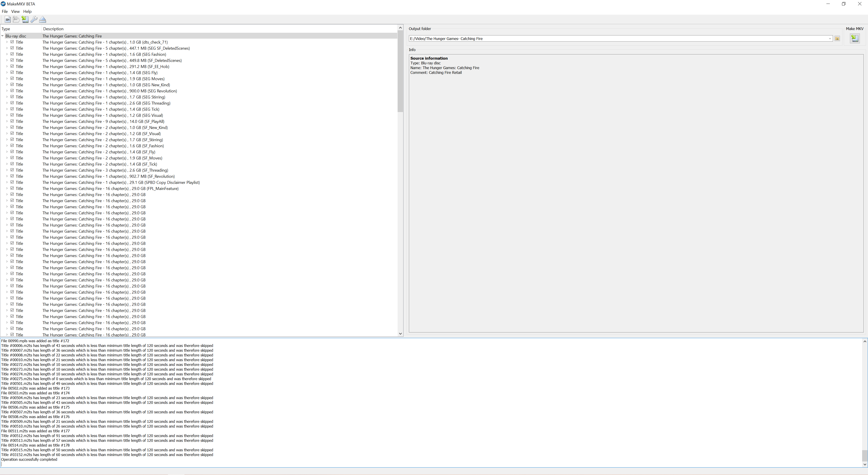This screenshot has width=868, height=475.
Task: Click 'Source information' heading in Info panel
Action: coord(429,58)
